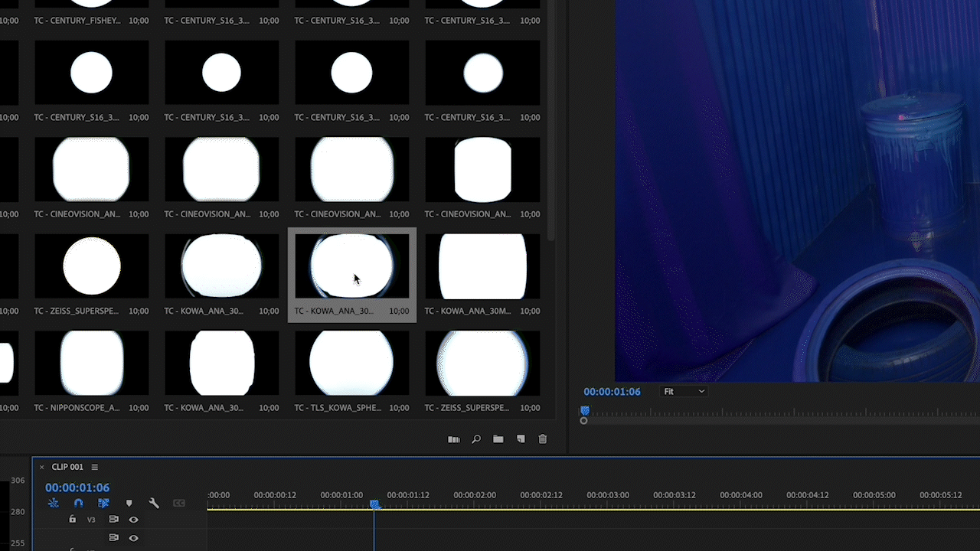This screenshot has width=980, height=551.
Task: Click the Automate to Sequence icon
Action: click(x=454, y=439)
